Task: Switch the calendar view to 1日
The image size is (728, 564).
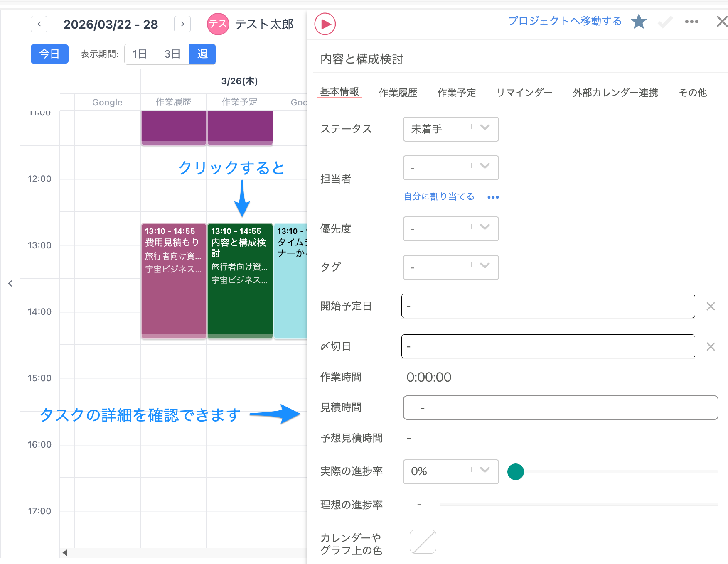Action: click(x=140, y=54)
